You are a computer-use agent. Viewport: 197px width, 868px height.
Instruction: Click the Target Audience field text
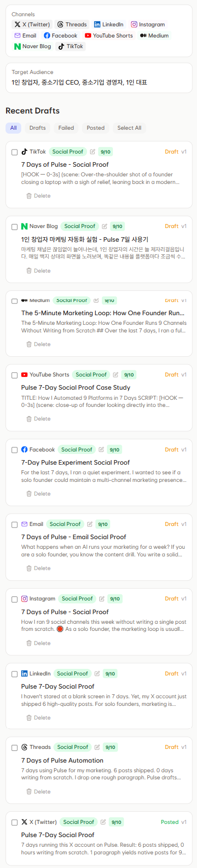point(80,82)
